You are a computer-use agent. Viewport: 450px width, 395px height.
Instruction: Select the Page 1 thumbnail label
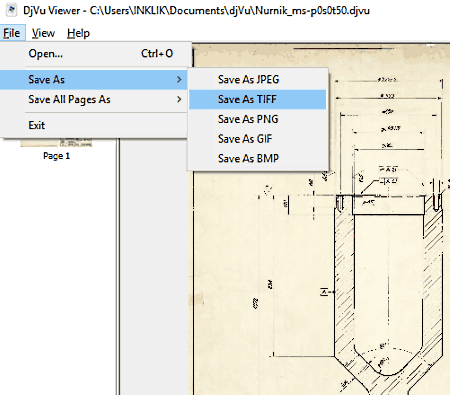click(56, 156)
